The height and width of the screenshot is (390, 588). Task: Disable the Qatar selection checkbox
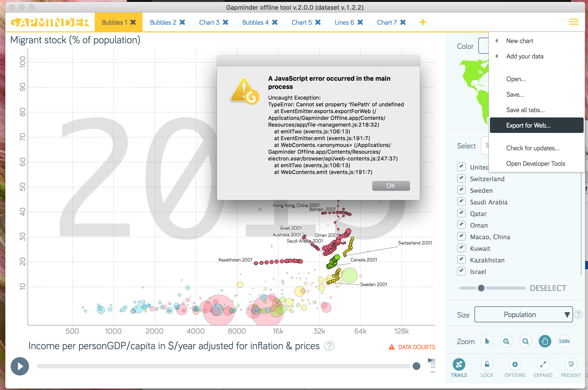coord(461,213)
